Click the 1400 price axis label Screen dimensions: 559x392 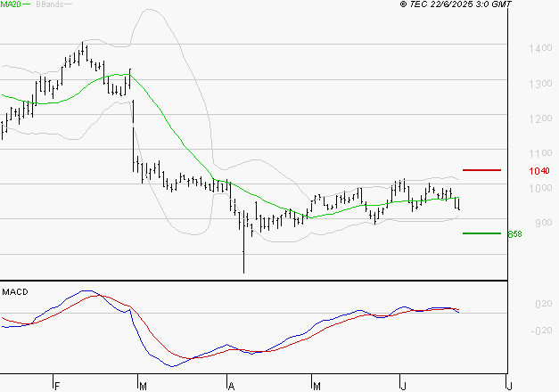tap(540, 48)
